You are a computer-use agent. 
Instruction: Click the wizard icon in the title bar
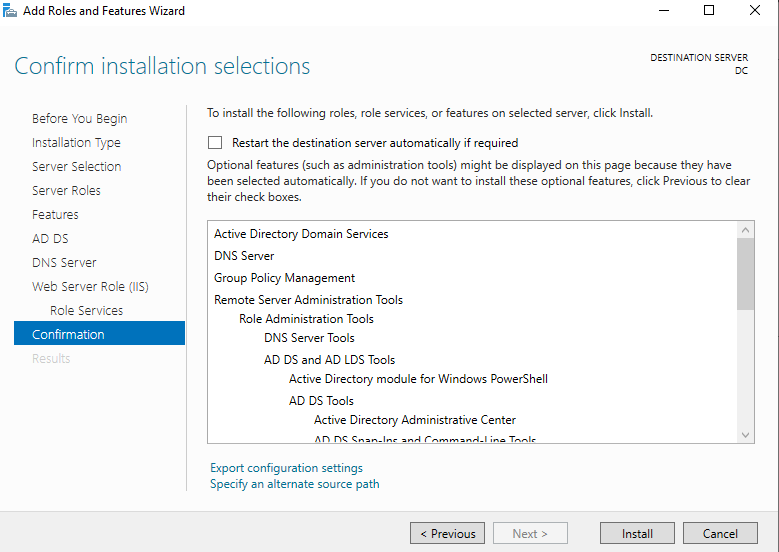point(9,10)
